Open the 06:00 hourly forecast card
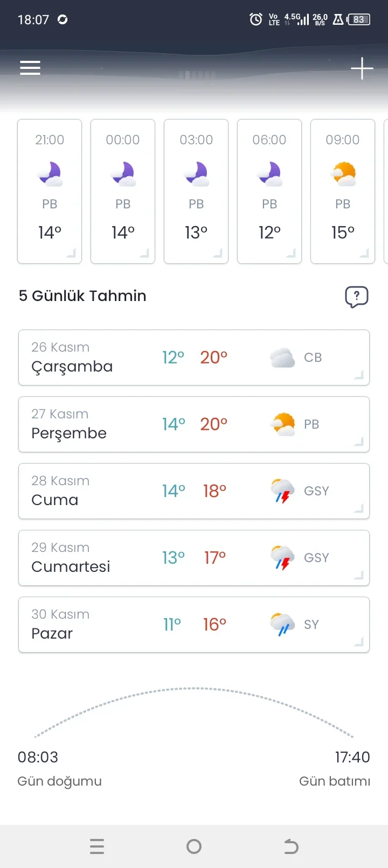Viewport: 388px width, 868px height. [x=269, y=191]
